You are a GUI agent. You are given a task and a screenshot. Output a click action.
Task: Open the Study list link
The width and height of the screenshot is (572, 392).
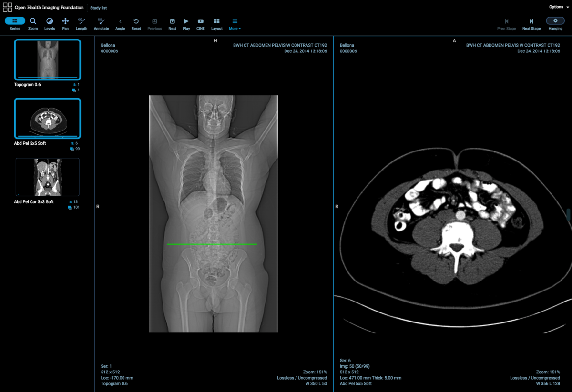[x=99, y=8]
